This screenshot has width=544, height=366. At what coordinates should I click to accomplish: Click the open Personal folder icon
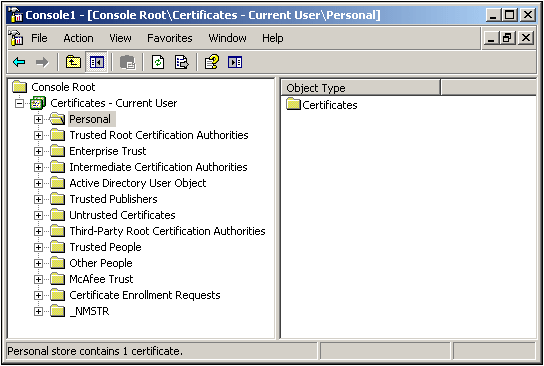pos(57,119)
